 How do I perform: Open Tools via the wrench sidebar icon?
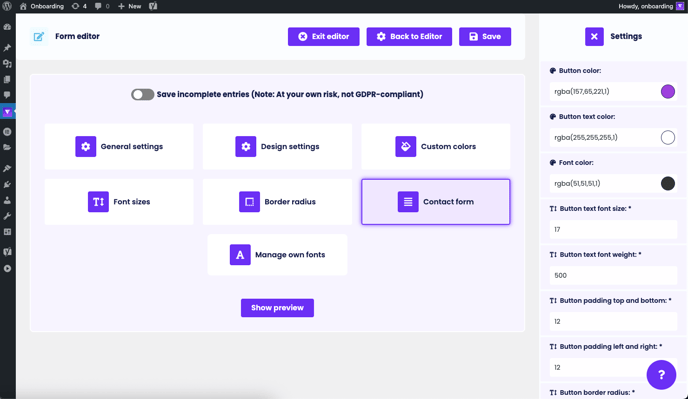(x=7, y=216)
